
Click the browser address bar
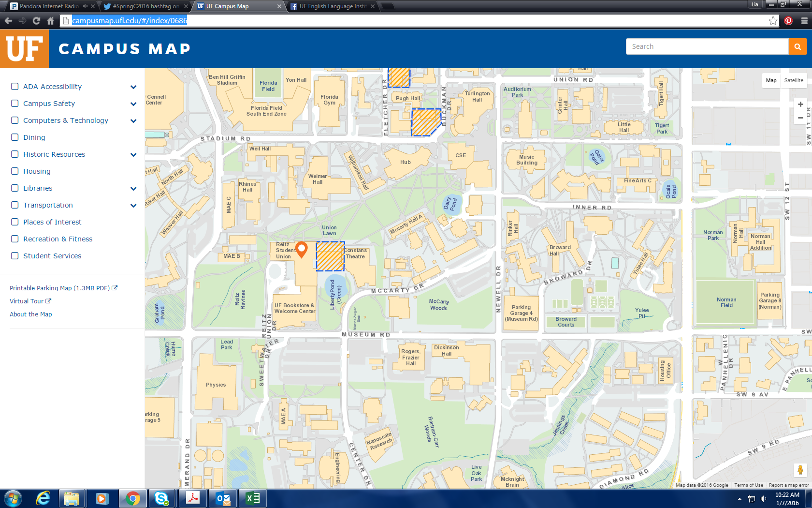[x=418, y=21]
